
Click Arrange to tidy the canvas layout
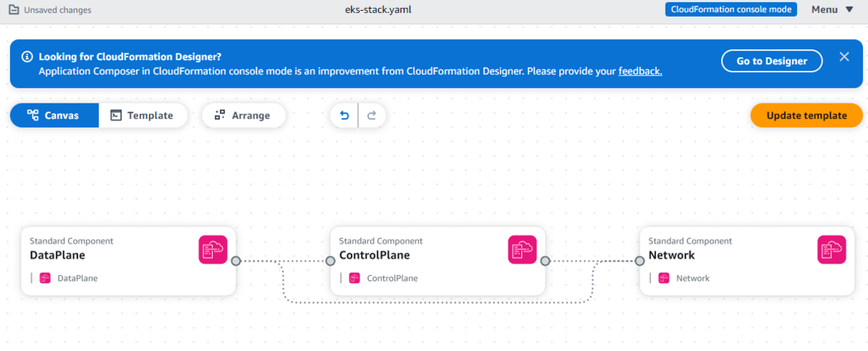[242, 115]
